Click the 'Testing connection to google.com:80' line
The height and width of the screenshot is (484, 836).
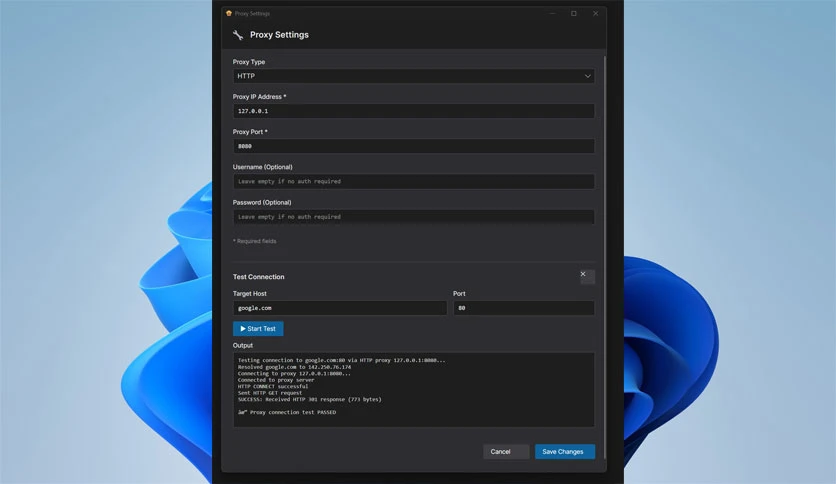coord(341,360)
